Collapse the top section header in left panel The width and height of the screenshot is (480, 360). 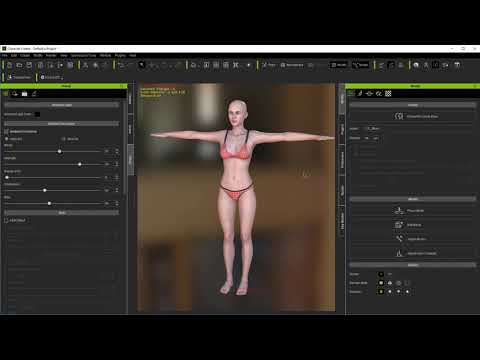(x=62, y=105)
